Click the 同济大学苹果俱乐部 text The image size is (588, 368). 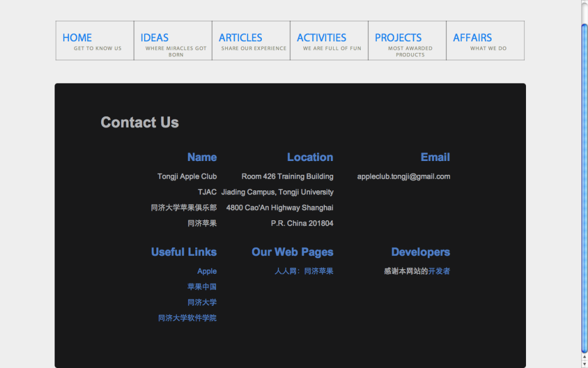(x=184, y=208)
